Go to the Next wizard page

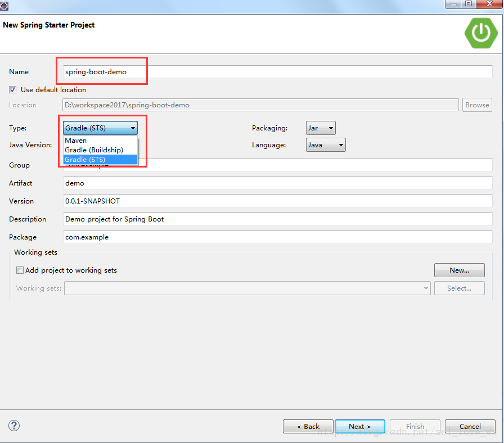point(359,426)
